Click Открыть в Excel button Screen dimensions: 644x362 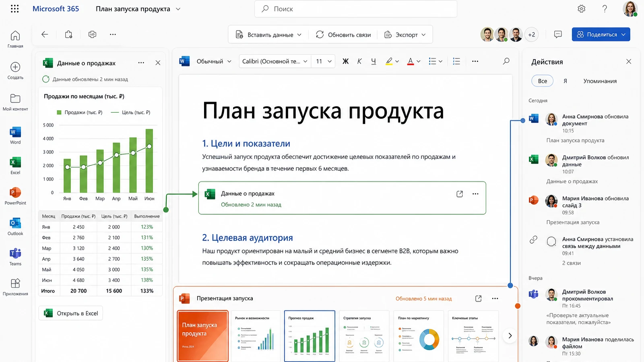[71, 313]
